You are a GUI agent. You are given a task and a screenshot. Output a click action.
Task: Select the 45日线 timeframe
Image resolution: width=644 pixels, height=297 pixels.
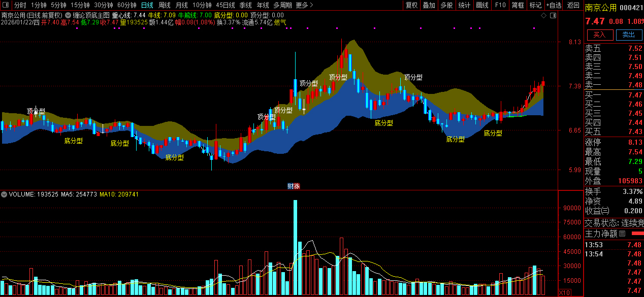(x=226, y=5)
